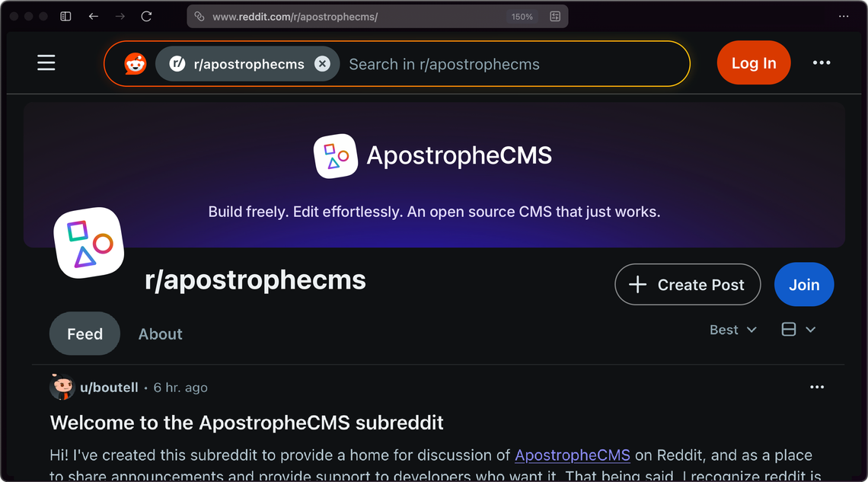The width and height of the screenshot is (868, 482).
Task: Switch to the Feed tab
Action: pos(85,334)
